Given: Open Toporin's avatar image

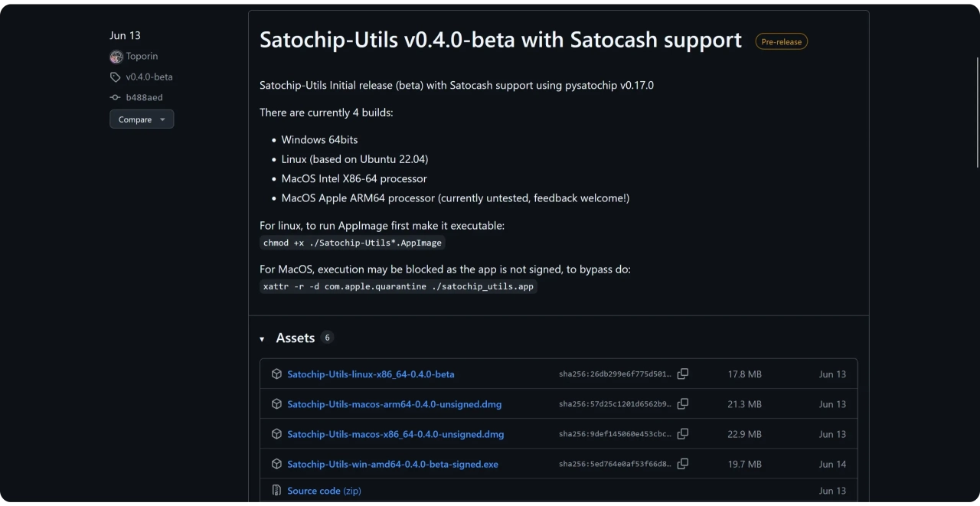Looking at the screenshot, I should coord(116,57).
